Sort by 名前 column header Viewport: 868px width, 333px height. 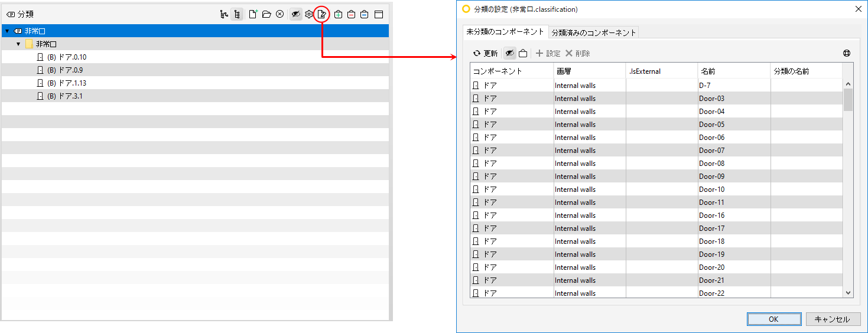tap(734, 71)
